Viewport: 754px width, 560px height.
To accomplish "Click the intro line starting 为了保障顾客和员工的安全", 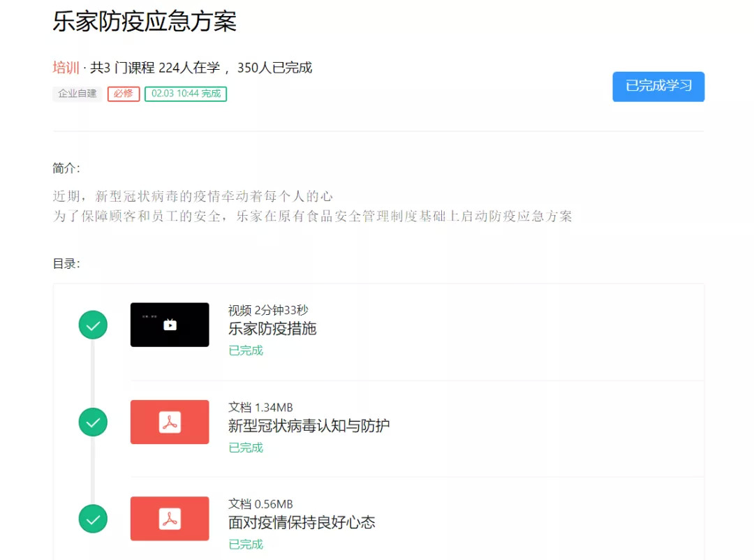I will click(x=313, y=216).
